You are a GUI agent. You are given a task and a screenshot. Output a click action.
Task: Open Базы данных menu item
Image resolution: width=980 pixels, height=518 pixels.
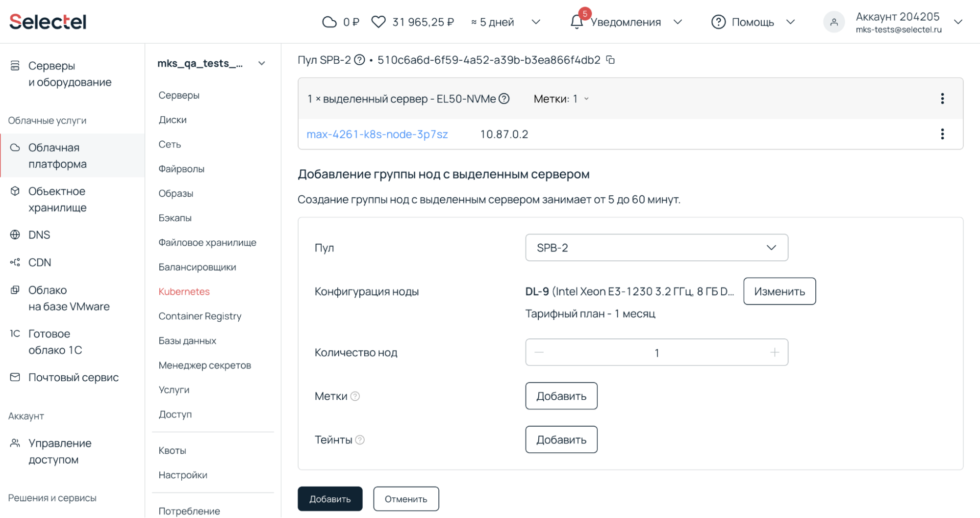click(187, 340)
